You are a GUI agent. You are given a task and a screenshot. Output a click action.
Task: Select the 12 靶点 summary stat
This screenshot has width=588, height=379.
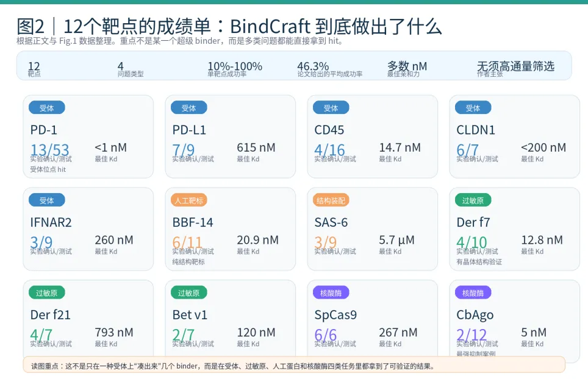coord(34,69)
